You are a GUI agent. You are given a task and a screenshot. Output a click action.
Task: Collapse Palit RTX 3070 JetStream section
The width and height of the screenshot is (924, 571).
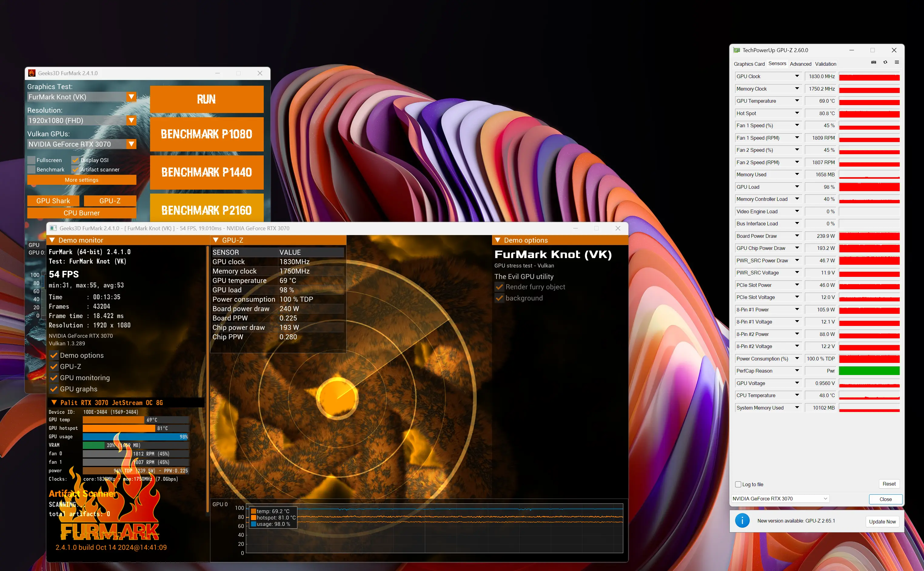point(54,403)
